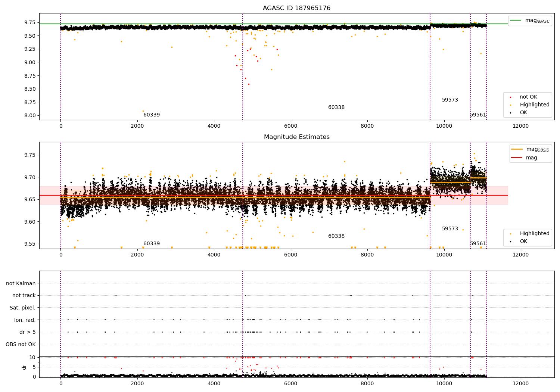The image size is (560, 392).
Task: Click the '10' tick on the dr axis
Action: 32,357
